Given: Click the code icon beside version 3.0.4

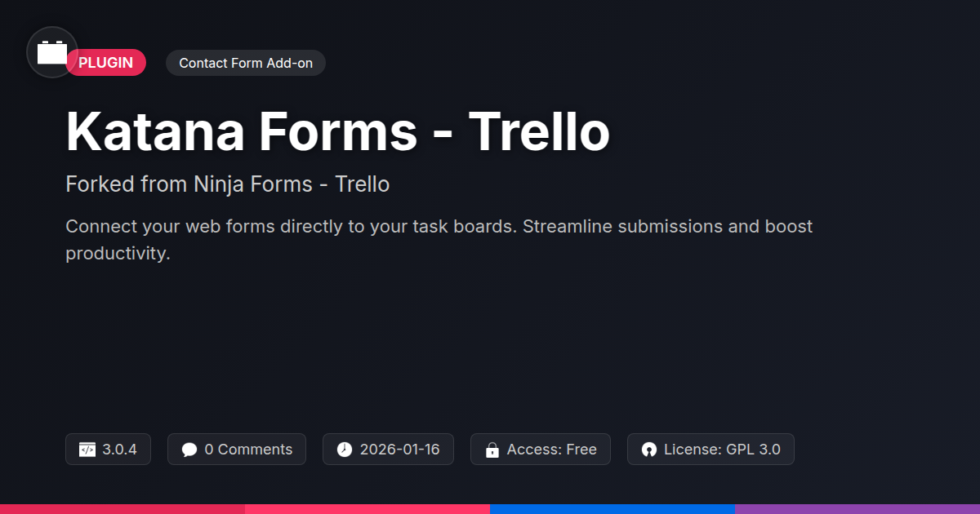Looking at the screenshot, I should point(87,450).
